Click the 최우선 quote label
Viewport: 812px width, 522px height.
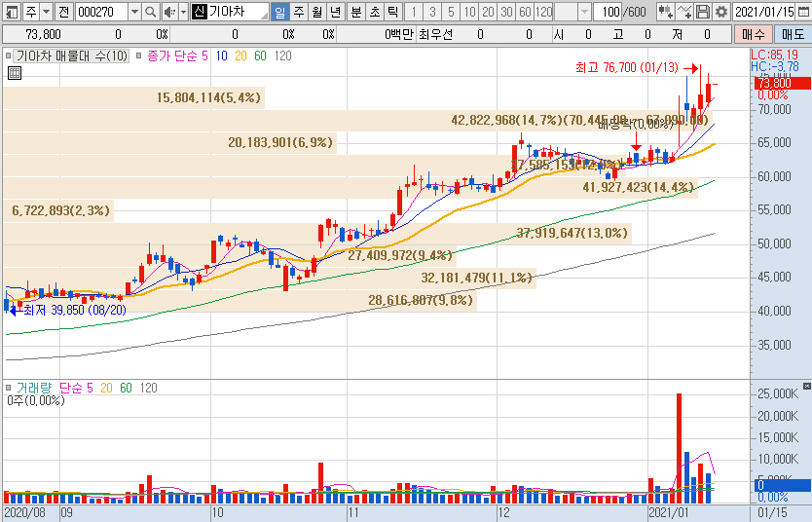point(435,34)
